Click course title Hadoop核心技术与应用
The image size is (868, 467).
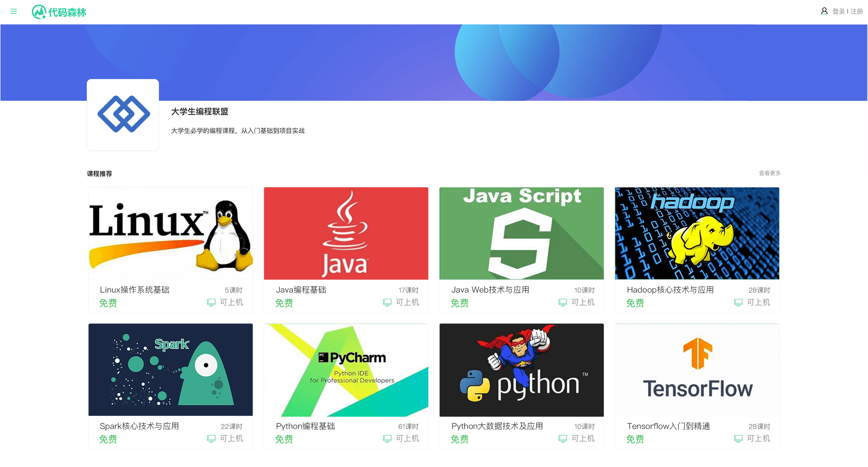pos(670,290)
